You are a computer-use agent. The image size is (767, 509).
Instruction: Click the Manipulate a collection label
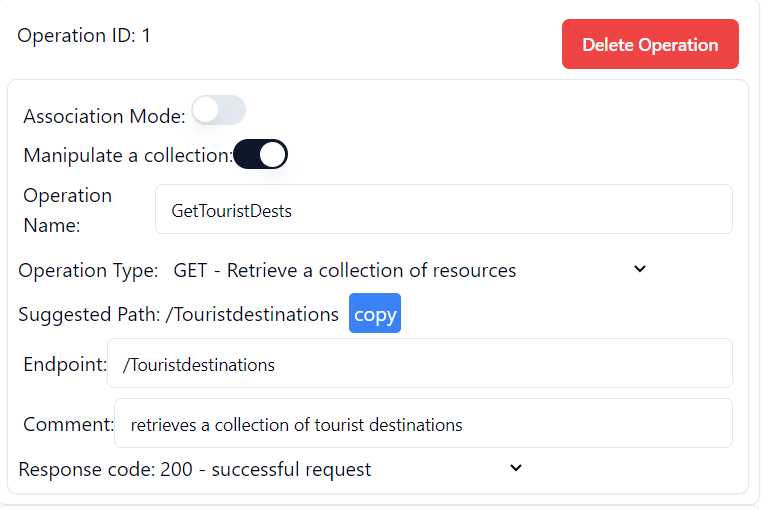click(x=127, y=156)
